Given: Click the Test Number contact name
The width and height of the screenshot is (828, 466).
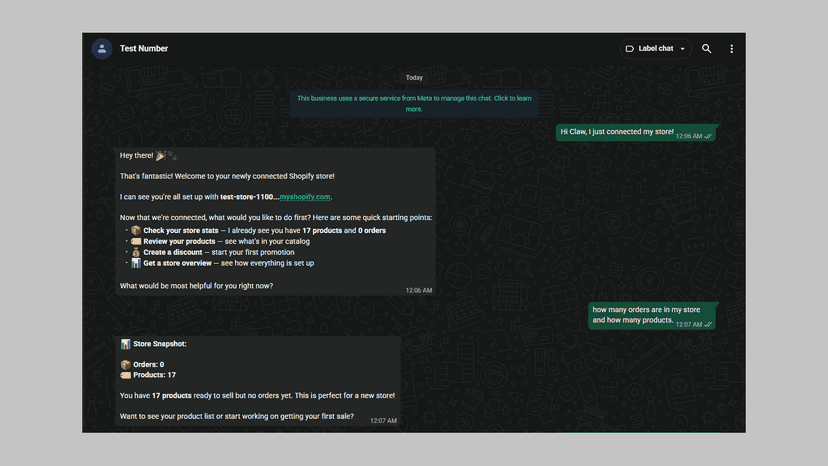Looking at the screenshot, I should tap(144, 49).
